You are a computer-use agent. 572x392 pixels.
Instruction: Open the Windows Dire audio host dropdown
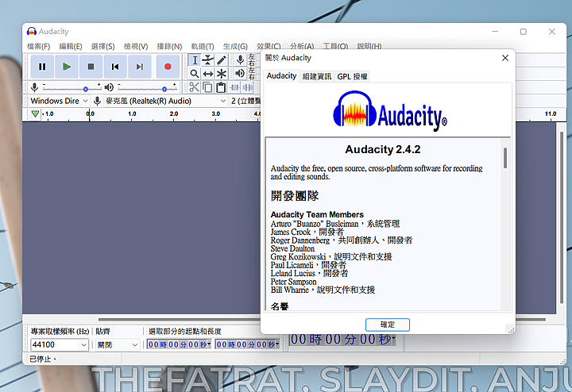coord(59,101)
